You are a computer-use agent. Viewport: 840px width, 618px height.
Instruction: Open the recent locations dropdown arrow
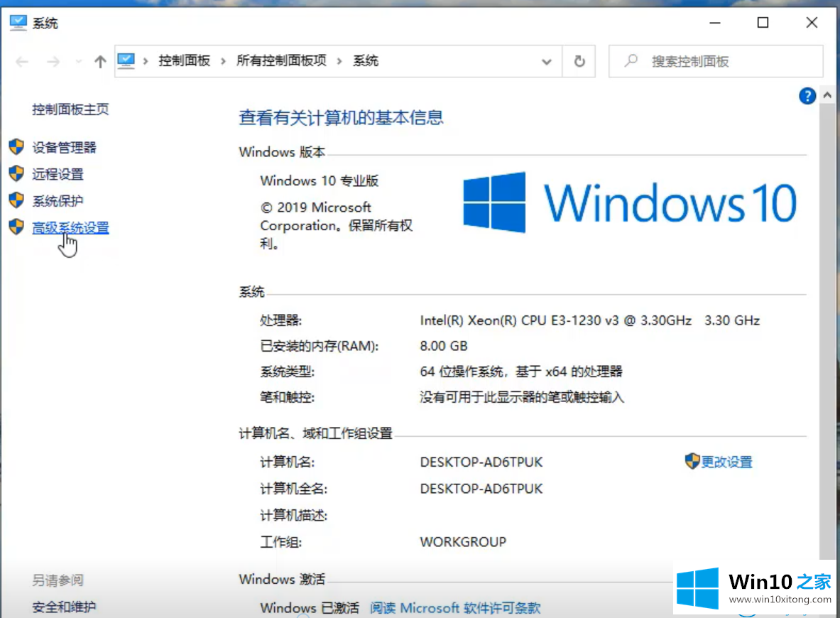(79, 62)
